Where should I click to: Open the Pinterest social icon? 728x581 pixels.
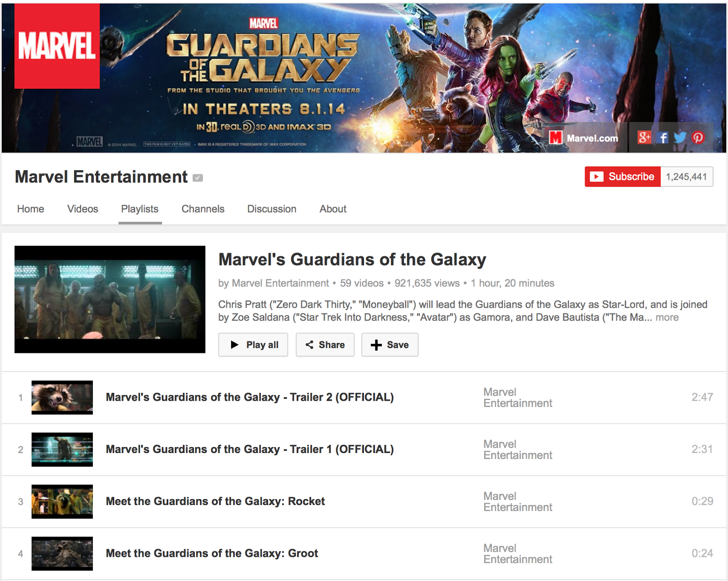point(698,137)
